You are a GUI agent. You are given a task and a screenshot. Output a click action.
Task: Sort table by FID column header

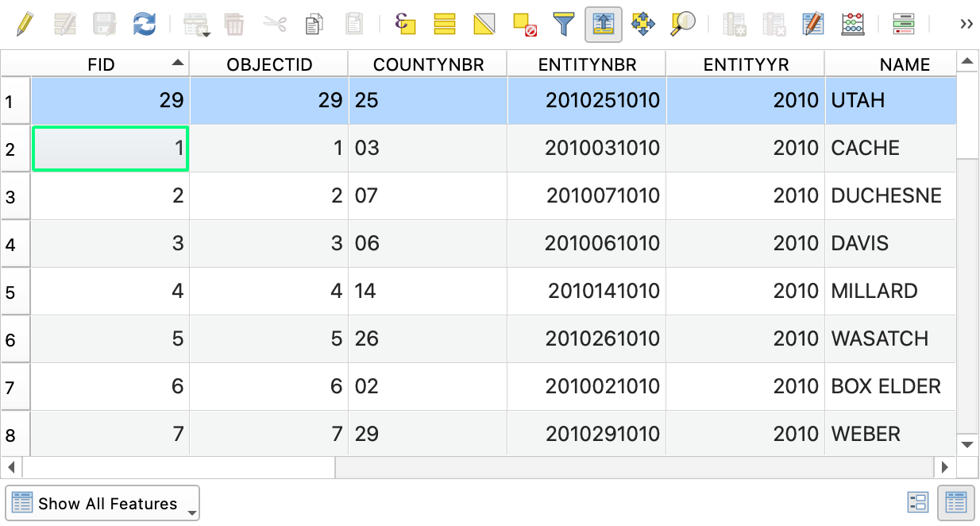110,64
